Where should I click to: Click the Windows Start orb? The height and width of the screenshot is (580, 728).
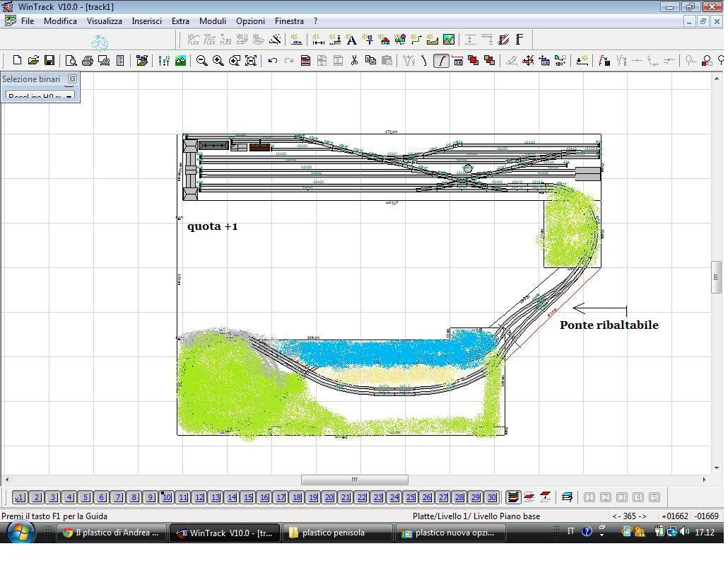tap(20, 533)
